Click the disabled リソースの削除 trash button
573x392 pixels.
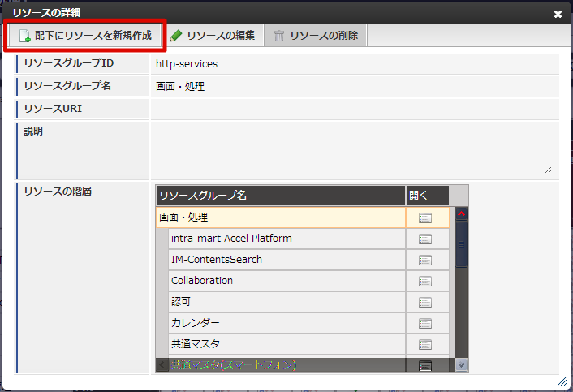click(317, 36)
